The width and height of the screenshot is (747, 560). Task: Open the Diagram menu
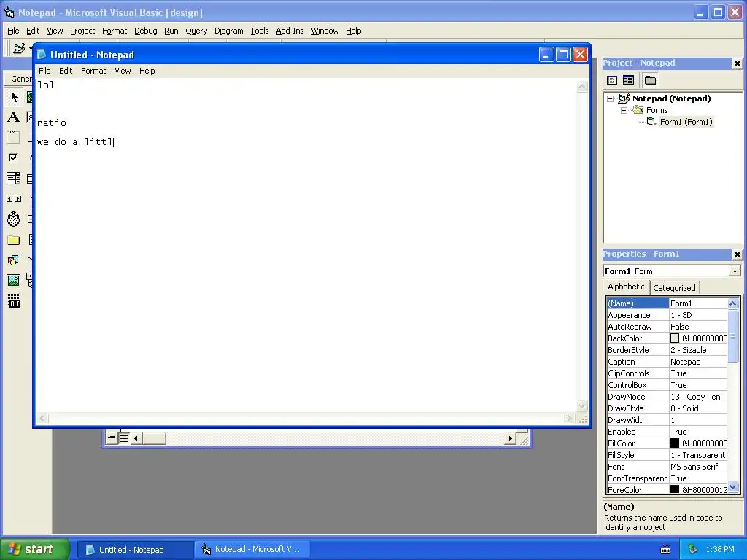point(228,31)
